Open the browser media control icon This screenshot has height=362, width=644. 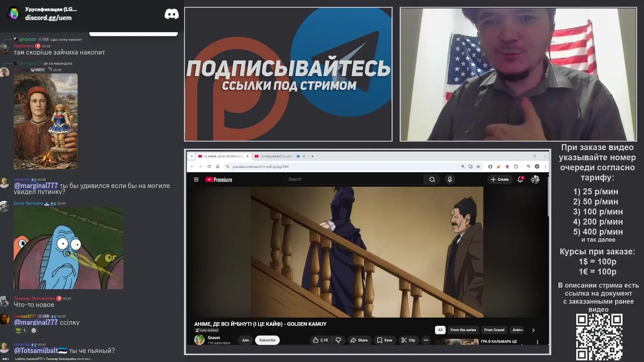point(528,166)
